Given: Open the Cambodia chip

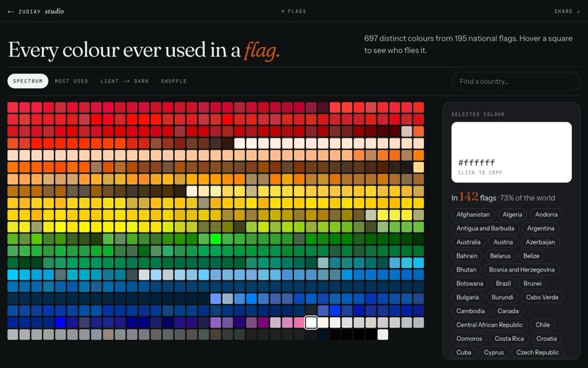Looking at the screenshot, I should [x=470, y=311].
